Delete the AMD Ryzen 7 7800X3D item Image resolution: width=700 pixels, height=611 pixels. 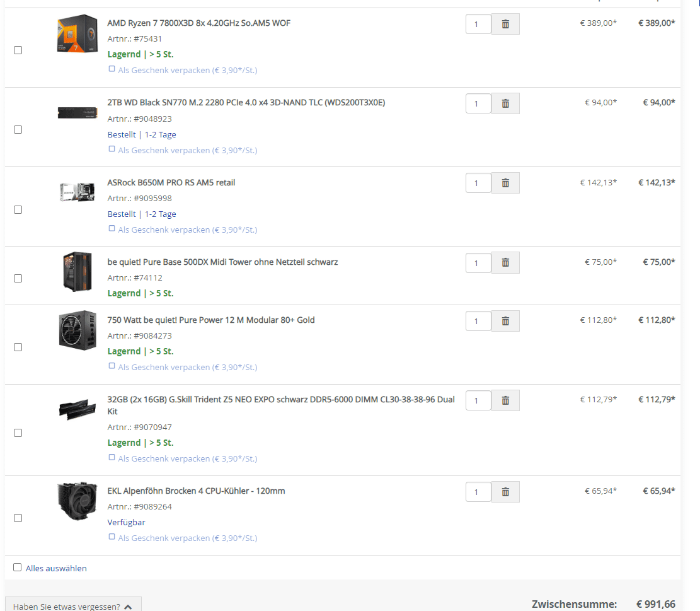tap(505, 24)
